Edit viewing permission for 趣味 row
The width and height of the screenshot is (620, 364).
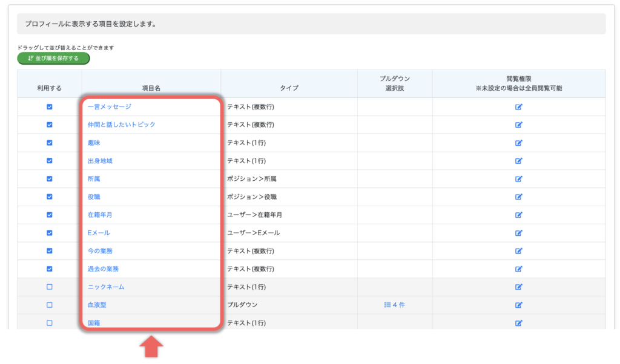click(518, 143)
